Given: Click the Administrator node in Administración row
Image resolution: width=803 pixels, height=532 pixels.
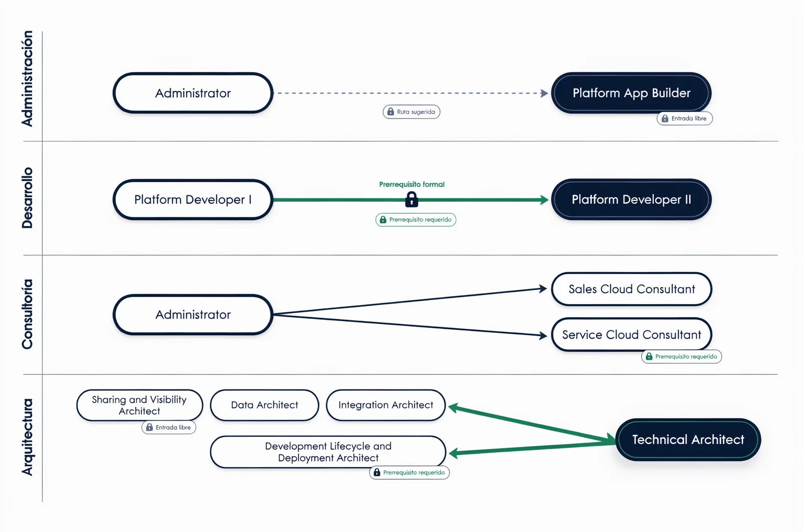Looking at the screenshot, I should click(x=193, y=93).
